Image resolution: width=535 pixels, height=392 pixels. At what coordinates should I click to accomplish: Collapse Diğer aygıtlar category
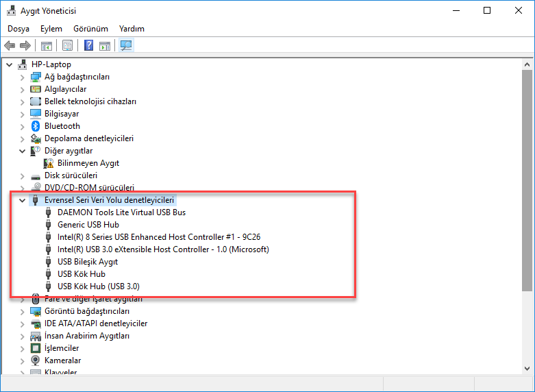pos(22,151)
